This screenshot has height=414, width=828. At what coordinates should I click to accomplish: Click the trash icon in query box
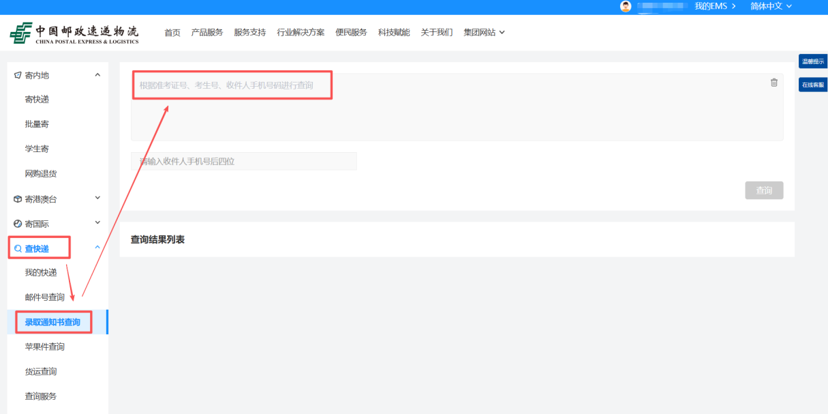point(774,82)
